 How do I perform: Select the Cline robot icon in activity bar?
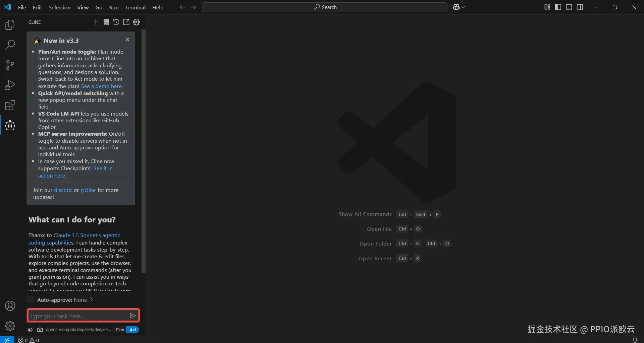(x=10, y=126)
